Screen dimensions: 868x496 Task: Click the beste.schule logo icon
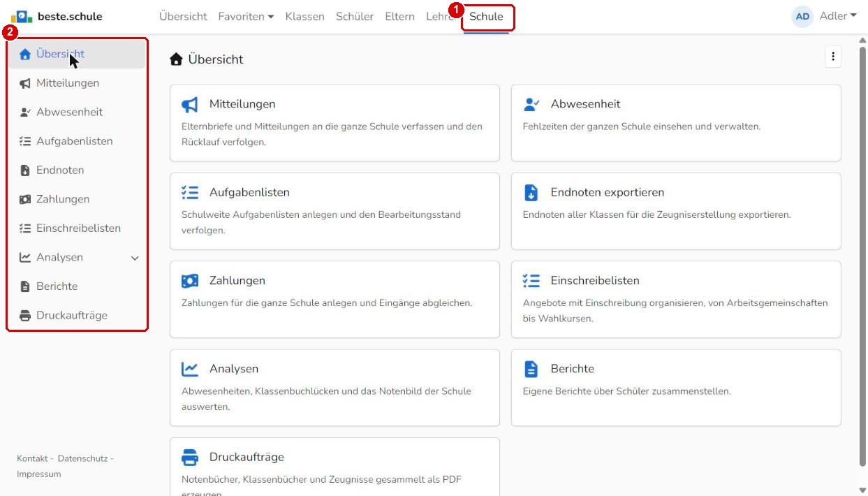(22, 16)
